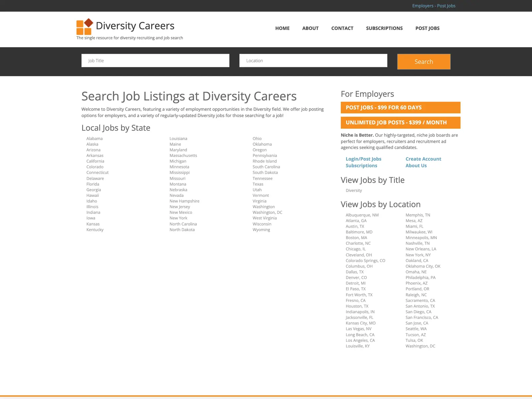Select New Hampshire in state list

(185, 201)
